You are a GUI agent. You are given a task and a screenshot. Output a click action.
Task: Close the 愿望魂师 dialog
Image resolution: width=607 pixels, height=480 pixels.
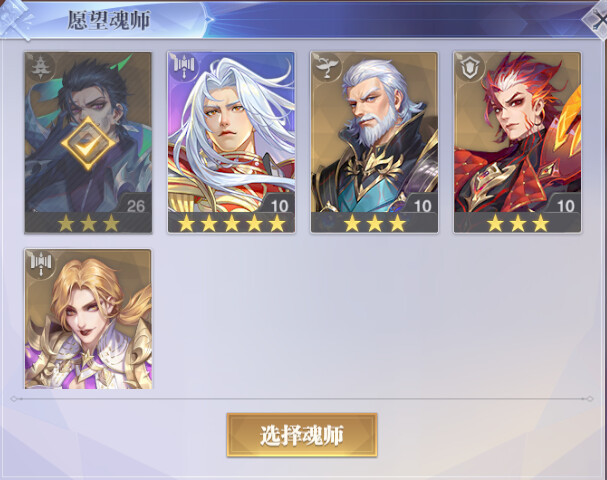pos(597,20)
